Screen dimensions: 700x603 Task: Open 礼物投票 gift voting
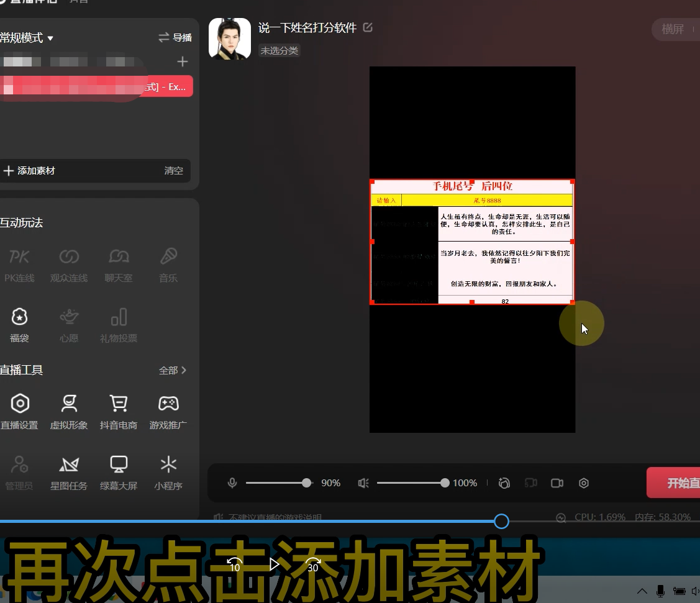pyautogui.click(x=118, y=324)
